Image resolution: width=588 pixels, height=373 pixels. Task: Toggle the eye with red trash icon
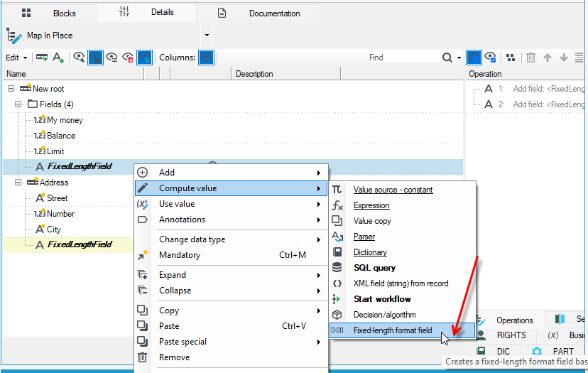point(129,58)
